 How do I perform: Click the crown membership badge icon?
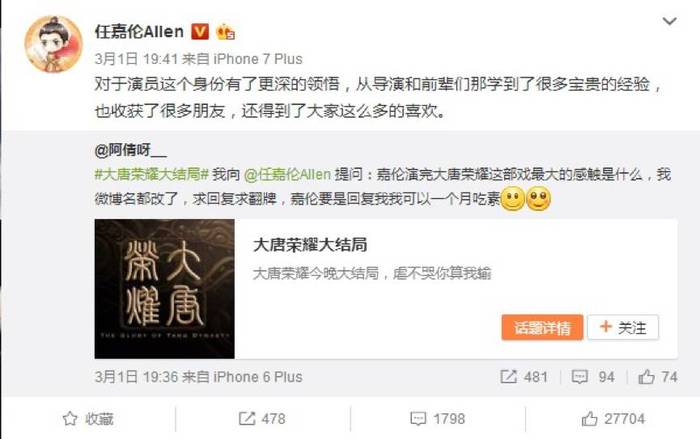tap(225, 32)
